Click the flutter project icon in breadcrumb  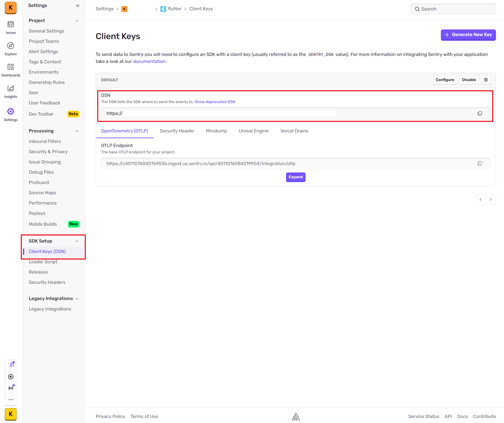point(163,9)
